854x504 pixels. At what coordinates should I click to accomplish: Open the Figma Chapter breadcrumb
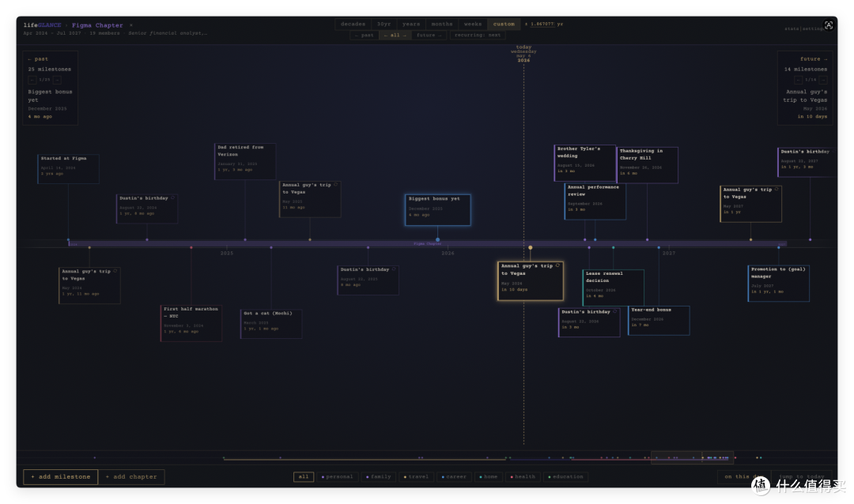pos(97,25)
